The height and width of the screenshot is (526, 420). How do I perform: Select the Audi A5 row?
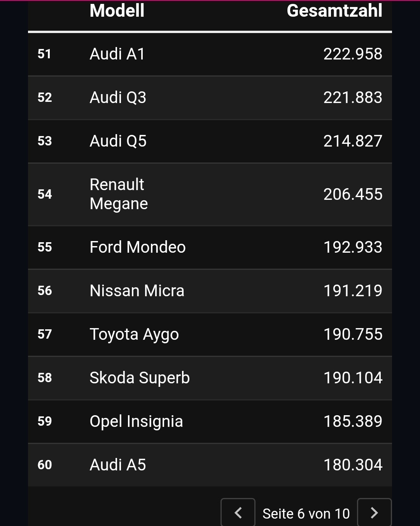[210, 465]
